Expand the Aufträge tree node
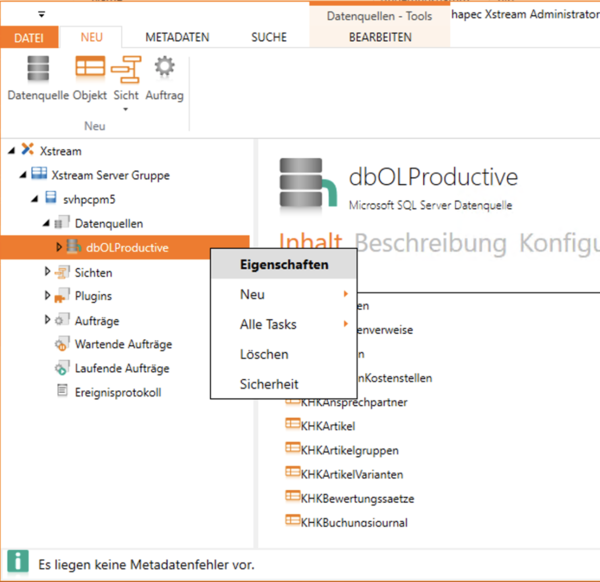This screenshot has height=582, width=600. [47, 320]
